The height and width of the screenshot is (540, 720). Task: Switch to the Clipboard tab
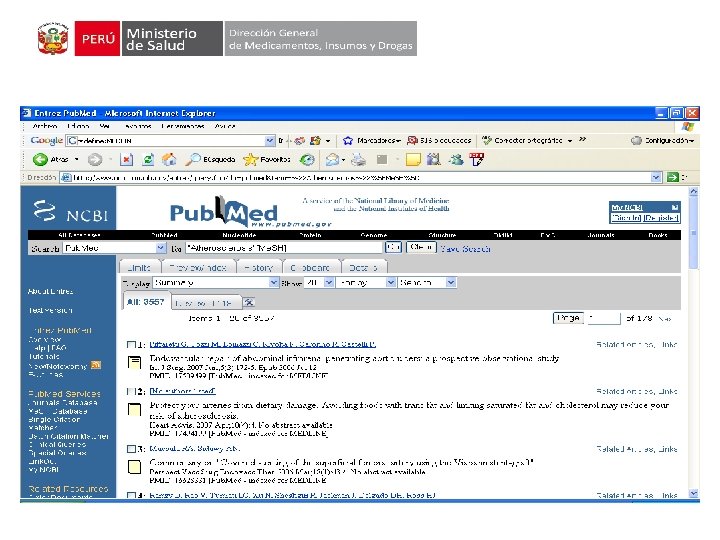312,267
